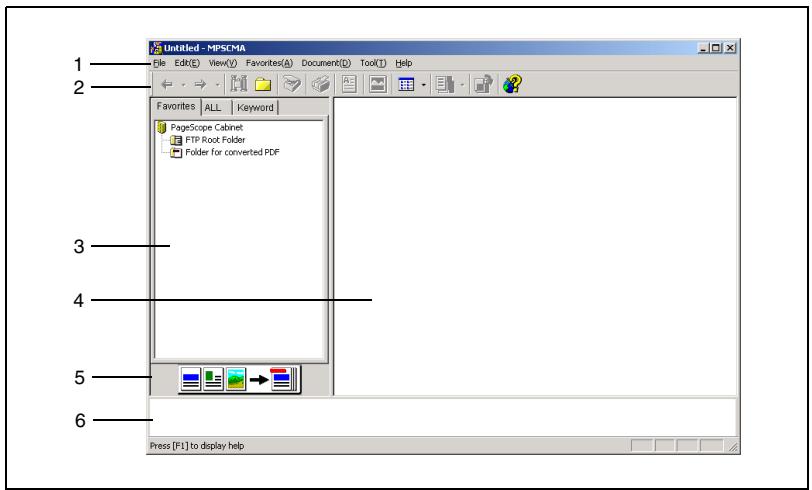The width and height of the screenshot is (812, 490).
Task: Open the Forward arrow history dropdown
Action: coord(217,85)
